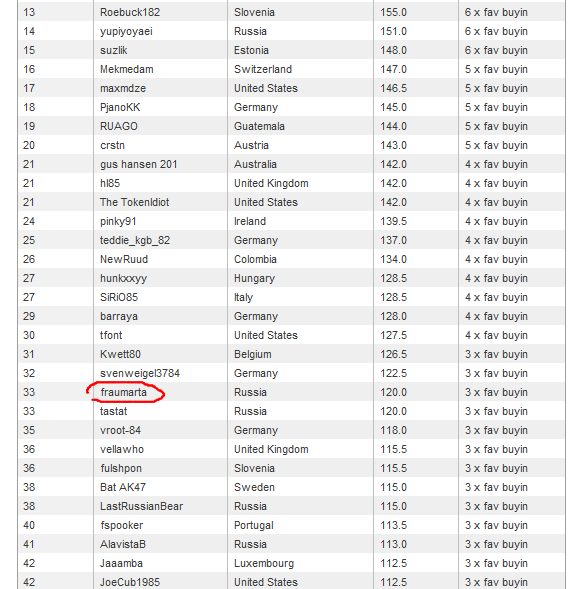The image size is (581, 589).
Task: Click Luxembourg in Jaaamba row
Action: click(264, 563)
